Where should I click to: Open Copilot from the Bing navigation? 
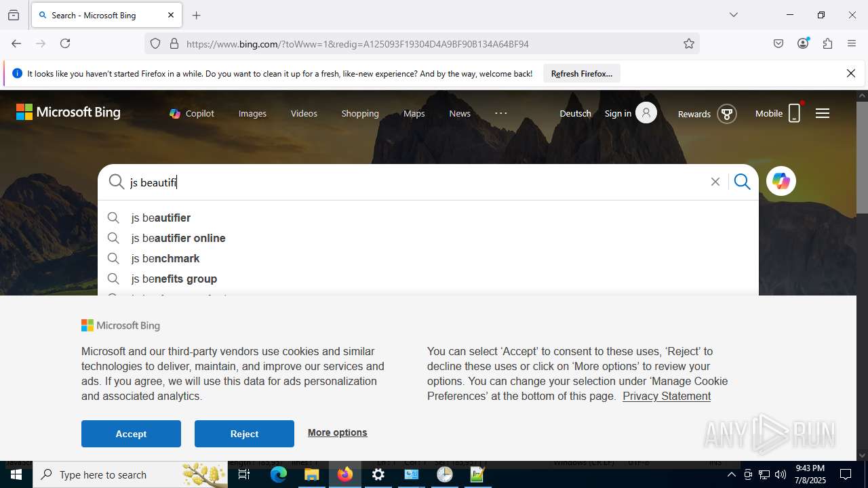click(x=192, y=113)
